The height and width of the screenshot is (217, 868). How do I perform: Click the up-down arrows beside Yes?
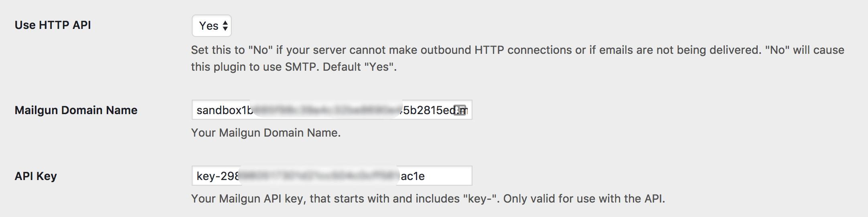[x=225, y=26]
